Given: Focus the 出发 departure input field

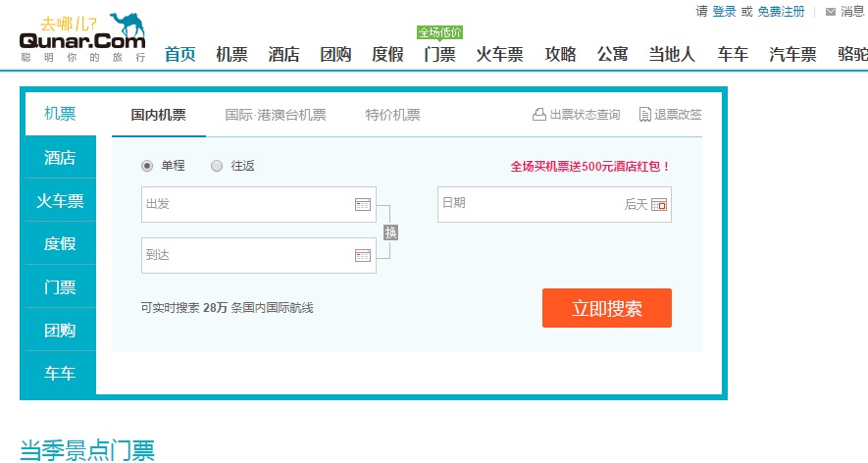Looking at the screenshot, I should pyautogui.click(x=259, y=204).
